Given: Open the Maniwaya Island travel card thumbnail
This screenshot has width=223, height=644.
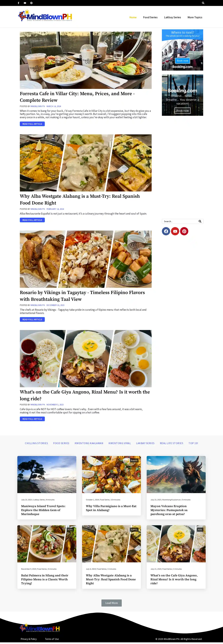Looking at the screenshot, I should tap(47, 474).
